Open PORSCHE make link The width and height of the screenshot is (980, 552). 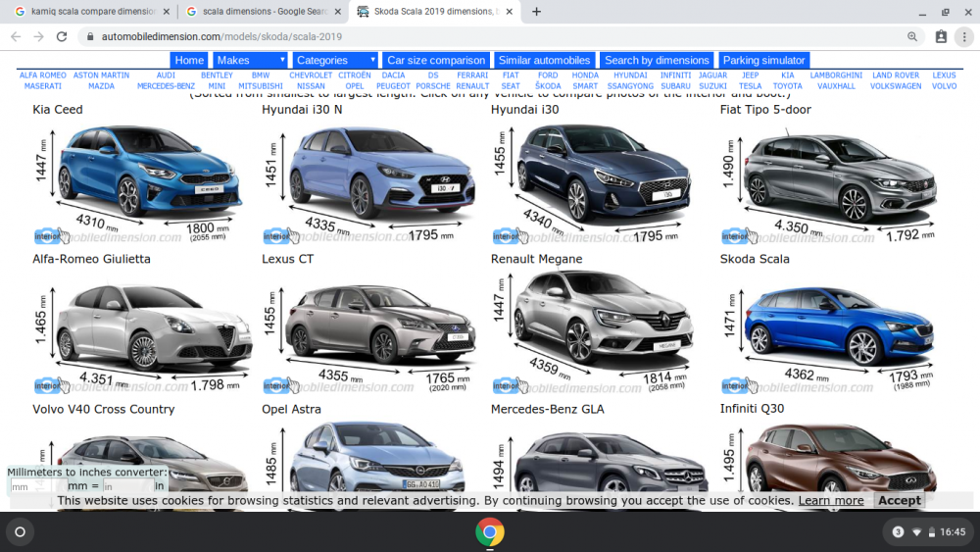pyautogui.click(x=433, y=86)
